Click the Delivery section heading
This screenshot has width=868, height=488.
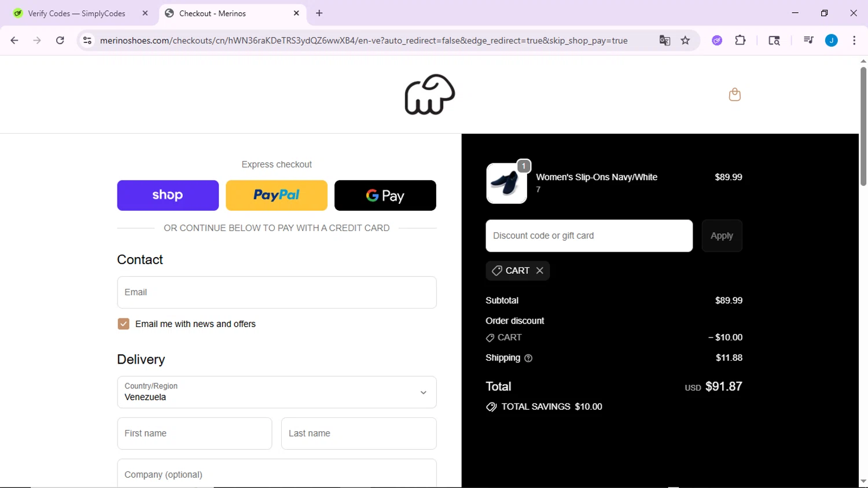(141, 359)
